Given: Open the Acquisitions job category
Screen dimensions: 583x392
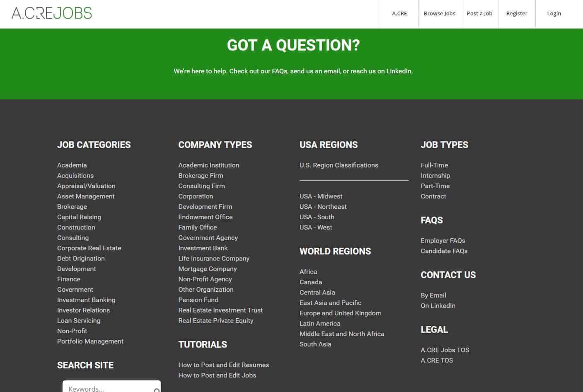Looking at the screenshot, I should pos(75,176).
